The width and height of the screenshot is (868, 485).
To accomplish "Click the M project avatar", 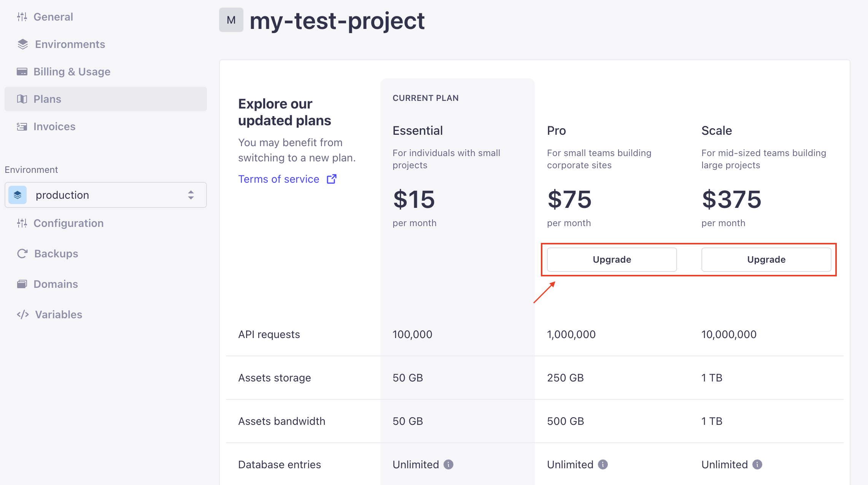I will tap(231, 20).
